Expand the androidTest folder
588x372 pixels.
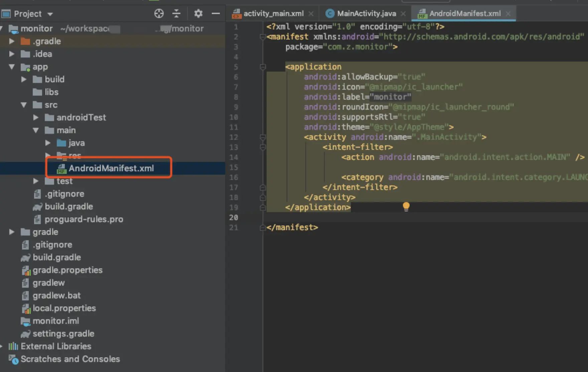(36, 117)
